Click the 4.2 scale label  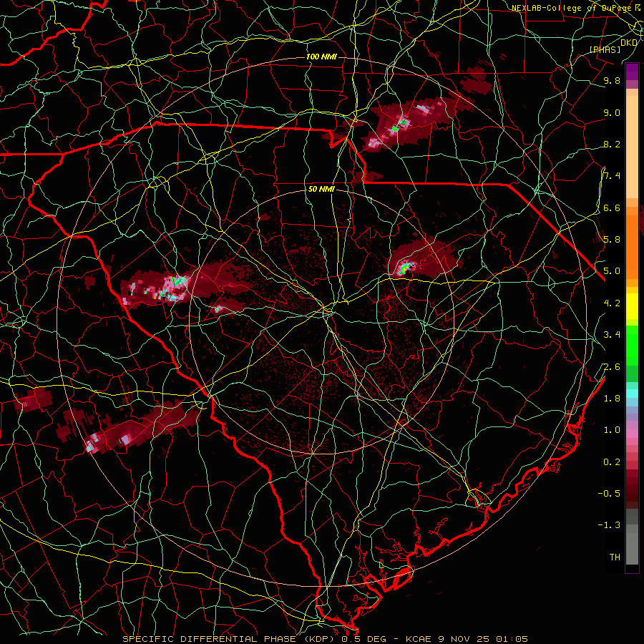coord(612,303)
